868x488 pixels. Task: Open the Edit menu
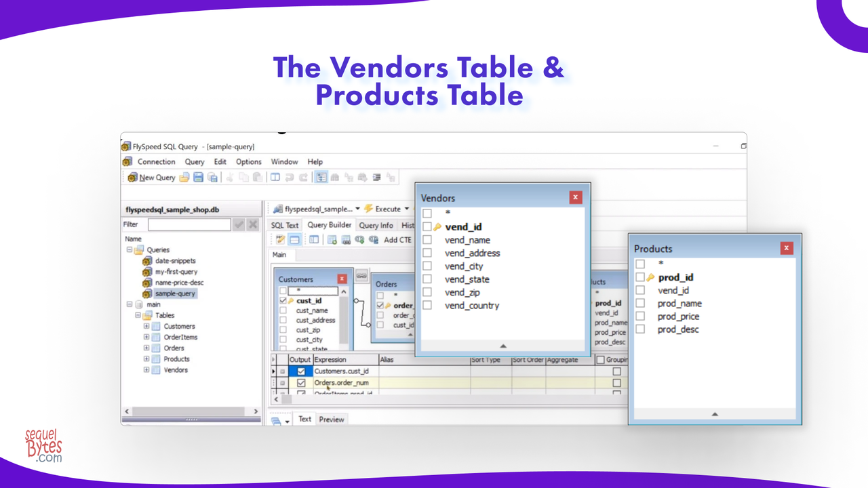click(220, 162)
